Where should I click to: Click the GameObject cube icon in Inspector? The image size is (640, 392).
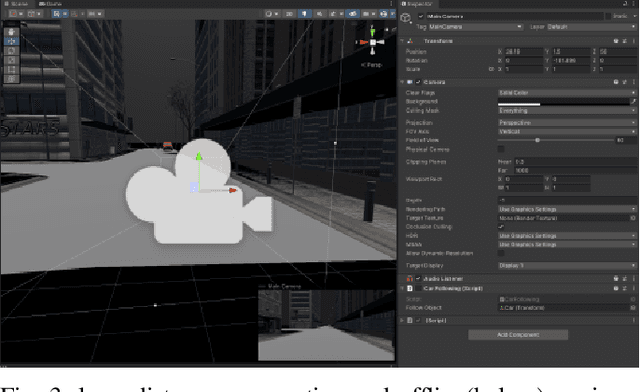[405, 18]
